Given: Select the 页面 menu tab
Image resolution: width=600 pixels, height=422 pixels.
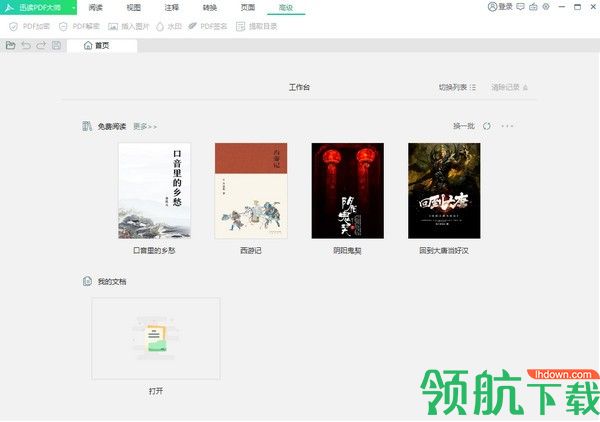Looking at the screenshot, I should point(248,7).
